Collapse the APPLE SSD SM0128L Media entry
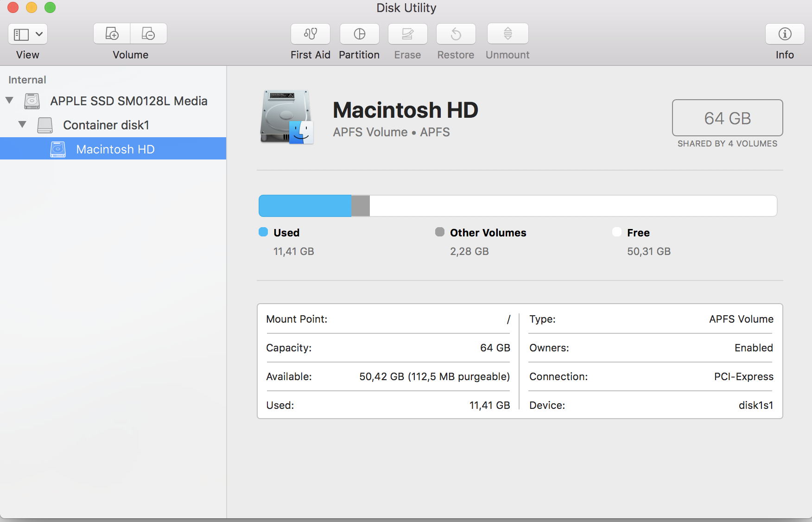Image resolution: width=812 pixels, height=522 pixels. tap(9, 101)
